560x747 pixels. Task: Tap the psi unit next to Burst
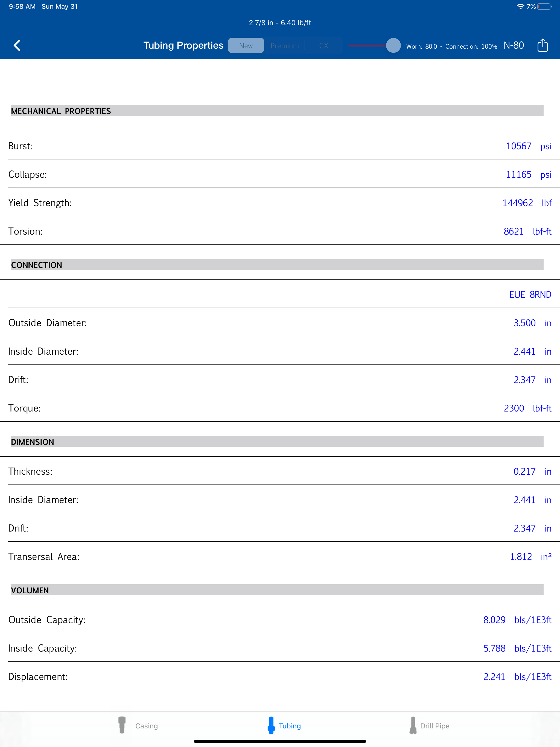[546, 146]
